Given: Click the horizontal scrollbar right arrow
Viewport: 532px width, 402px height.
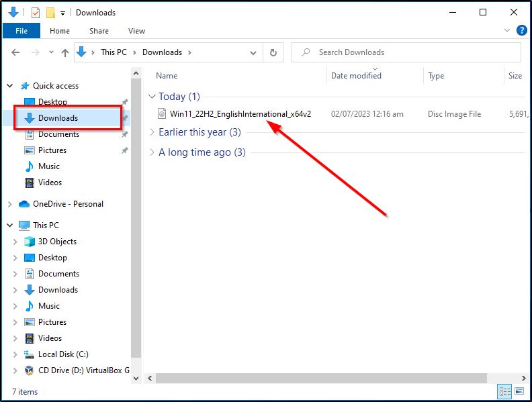Looking at the screenshot, I should (523, 379).
